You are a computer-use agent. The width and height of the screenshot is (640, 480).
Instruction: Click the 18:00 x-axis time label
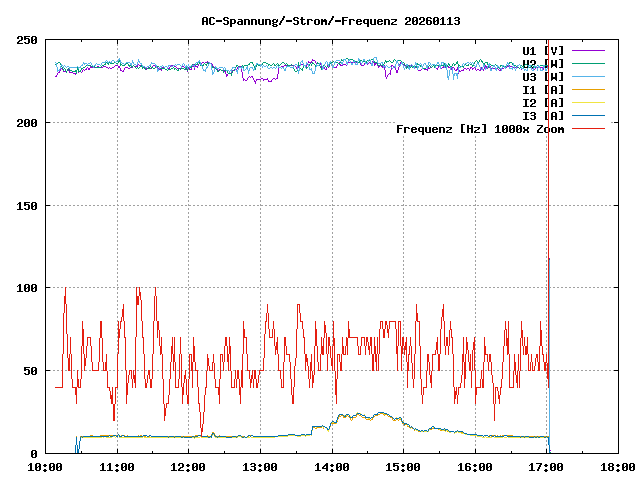(x=617, y=467)
